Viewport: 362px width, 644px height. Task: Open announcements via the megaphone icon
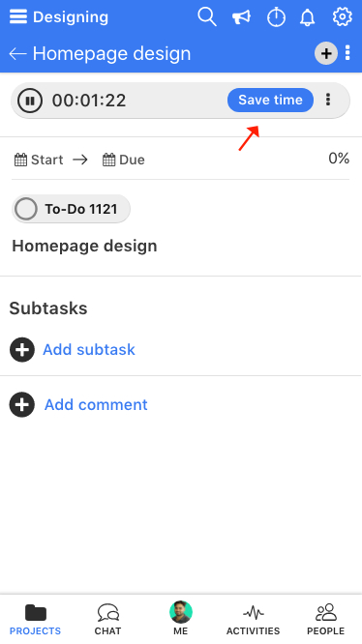pos(241,17)
